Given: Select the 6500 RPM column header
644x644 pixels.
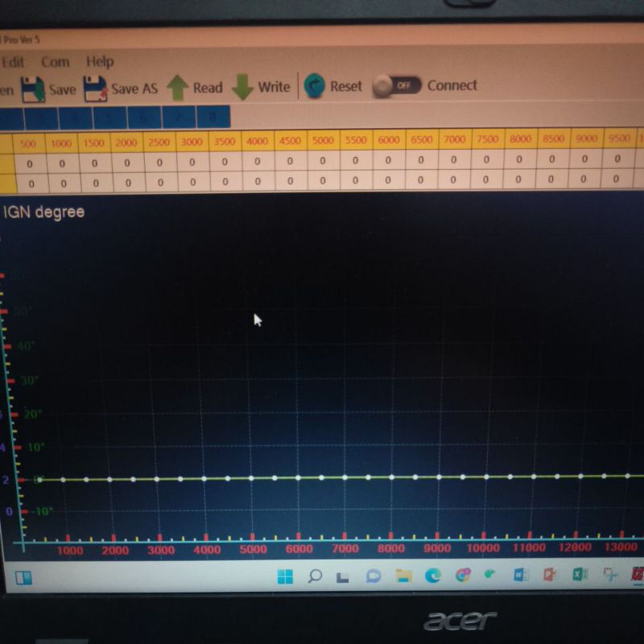Looking at the screenshot, I should pos(421,139).
